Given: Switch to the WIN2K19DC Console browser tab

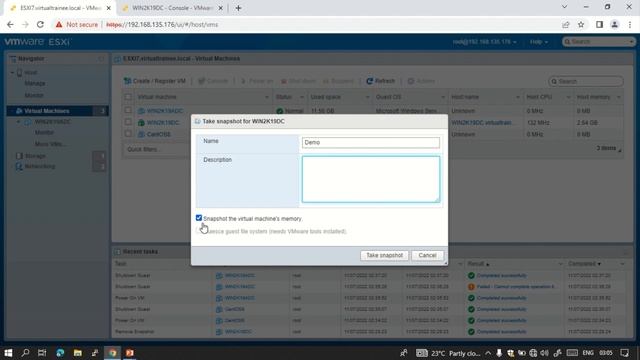Looking at the screenshot, I should [x=172, y=8].
